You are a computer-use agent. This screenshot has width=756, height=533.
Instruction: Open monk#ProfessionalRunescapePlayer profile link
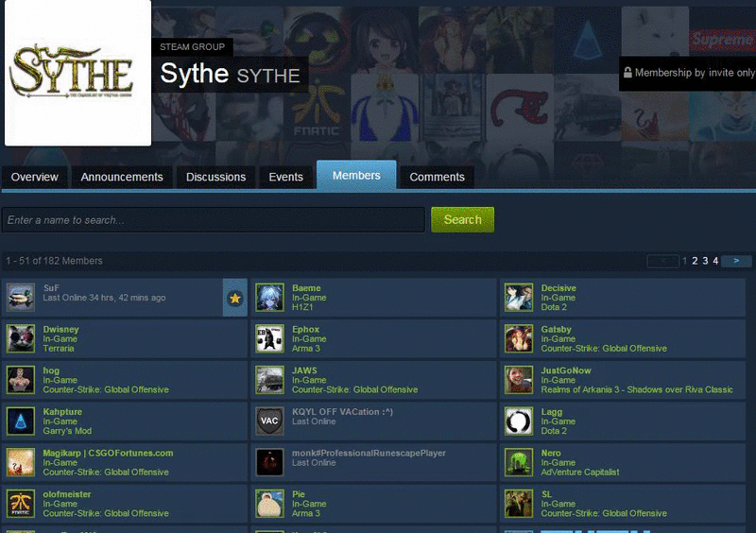pyautogui.click(x=369, y=453)
